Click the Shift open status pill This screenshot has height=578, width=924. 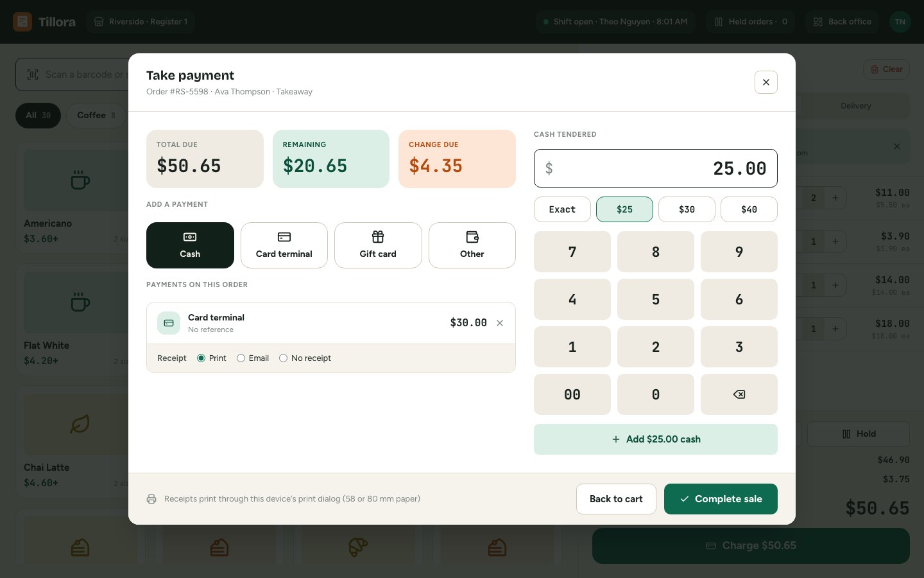[615, 22]
